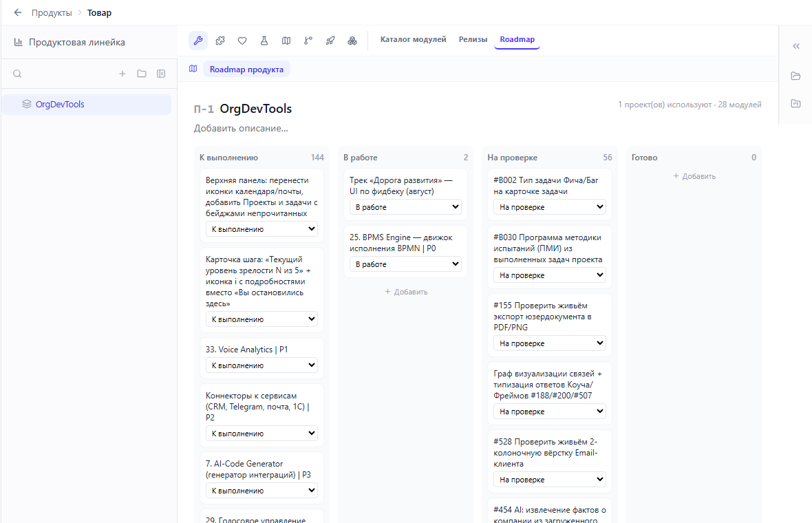Click Добавить in the Готово column
Screen dimensions: 812x523
point(694,176)
